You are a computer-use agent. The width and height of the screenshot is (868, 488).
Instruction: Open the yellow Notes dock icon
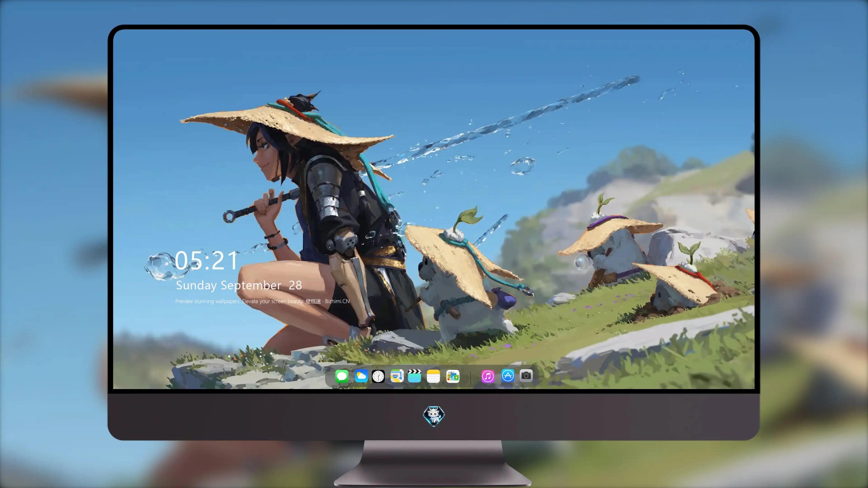[433, 376]
